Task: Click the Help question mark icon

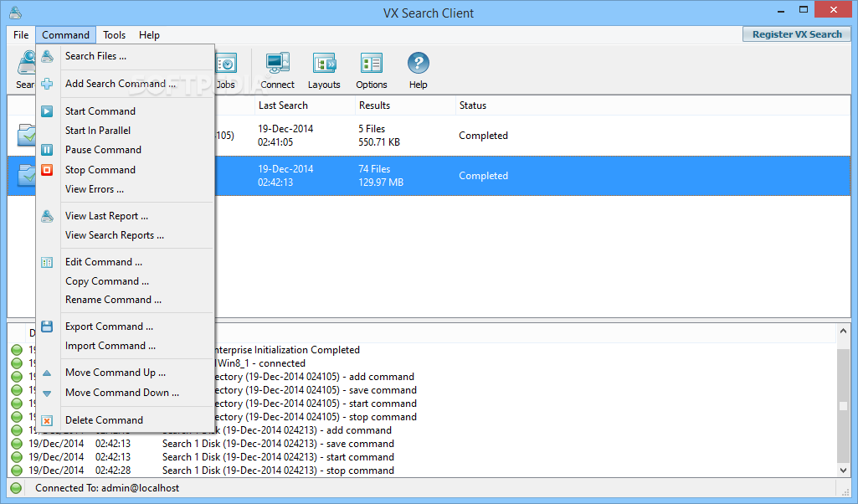Action: pyautogui.click(x=418, y=64)
